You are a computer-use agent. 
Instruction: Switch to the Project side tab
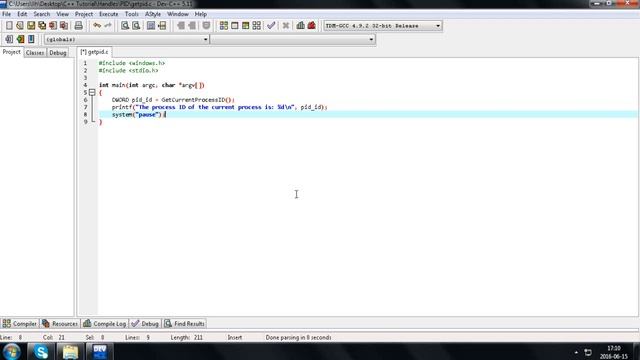pos(11,52)
